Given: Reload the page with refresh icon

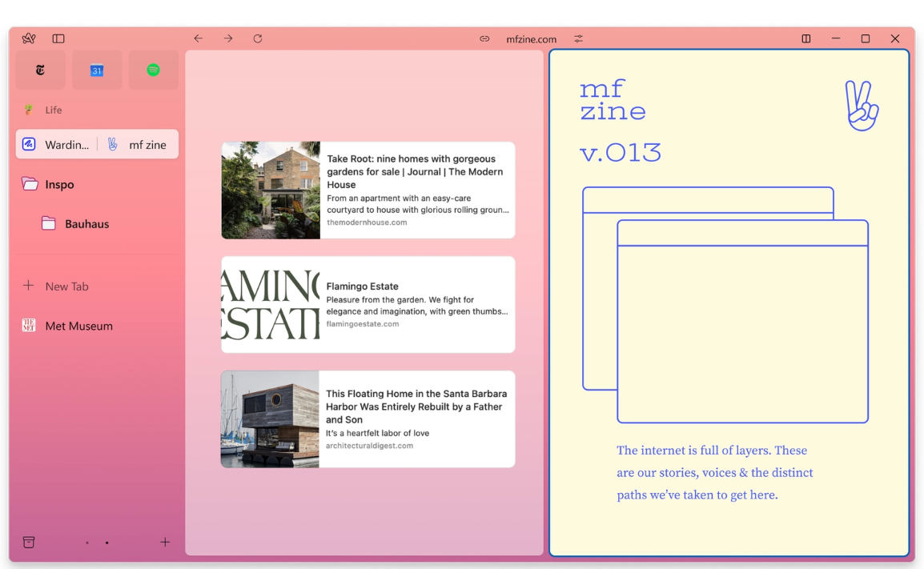Looking at the screenshot, I should (x=258, y=38).
